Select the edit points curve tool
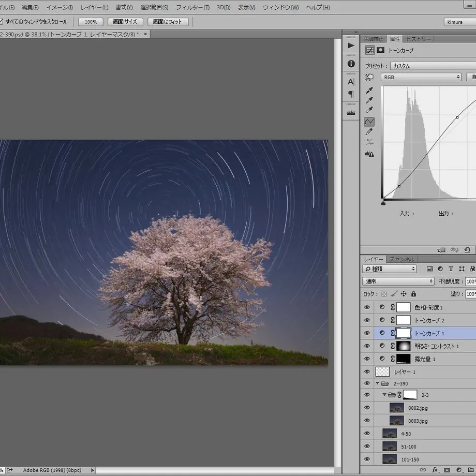The height and width of the screenshot is (476, 476). [x=369, y=122]
